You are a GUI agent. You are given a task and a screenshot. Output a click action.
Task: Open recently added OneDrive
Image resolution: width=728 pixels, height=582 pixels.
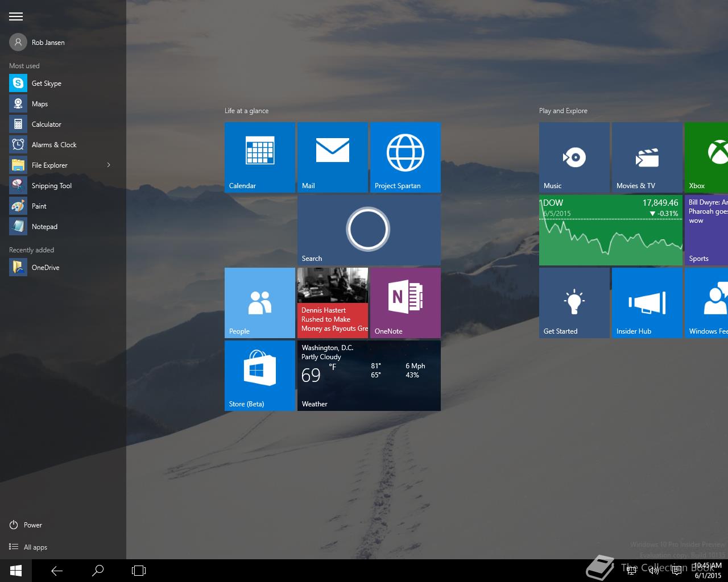pyautogui.click(x=63, y=267)
